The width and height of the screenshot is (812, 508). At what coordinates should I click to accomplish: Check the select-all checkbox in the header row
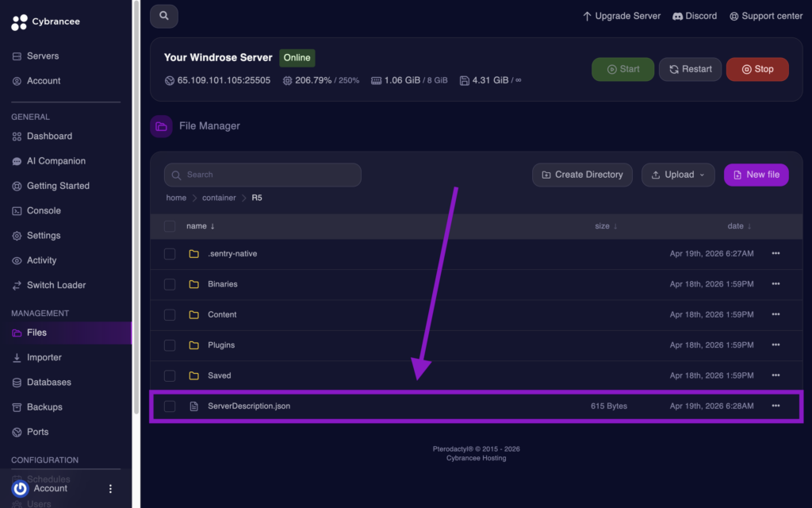click(170, 226)
